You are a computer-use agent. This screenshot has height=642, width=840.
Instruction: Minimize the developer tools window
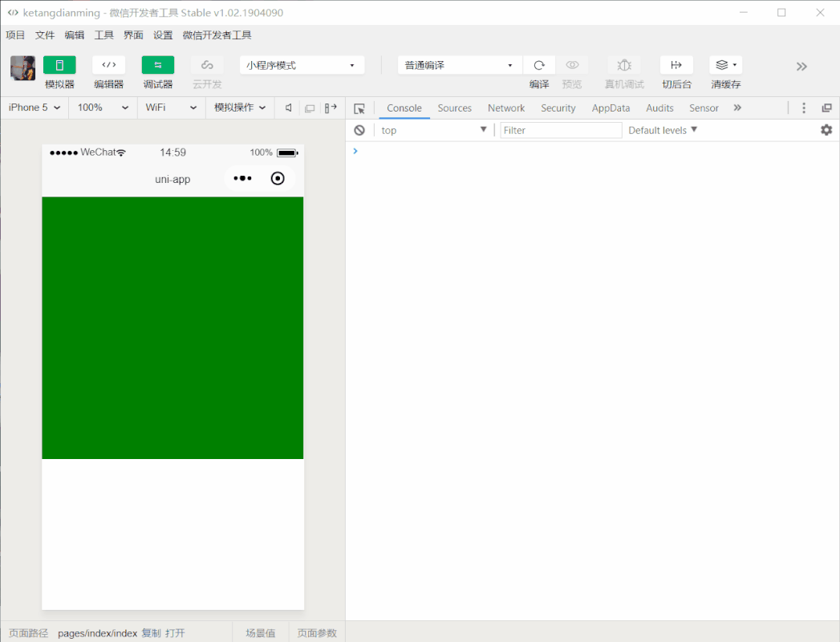(744, 12)
